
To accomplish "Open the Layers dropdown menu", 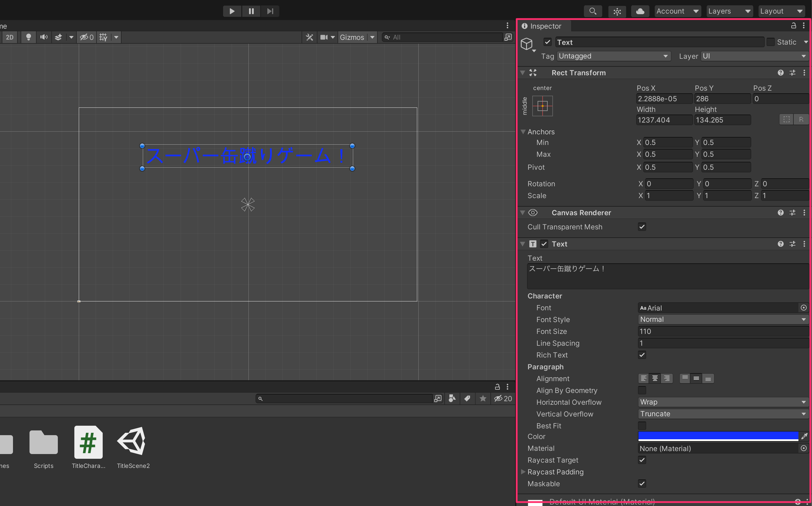I will pos(729,11).
